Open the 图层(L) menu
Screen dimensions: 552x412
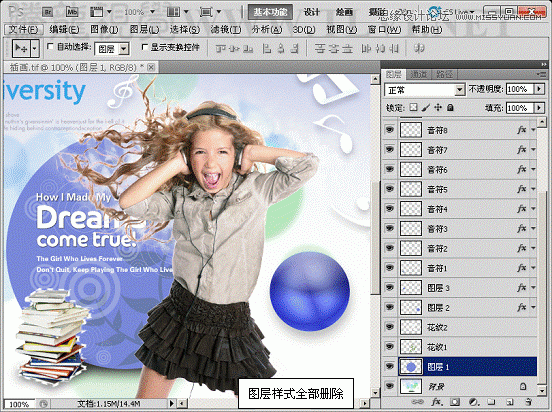(144, 30)
